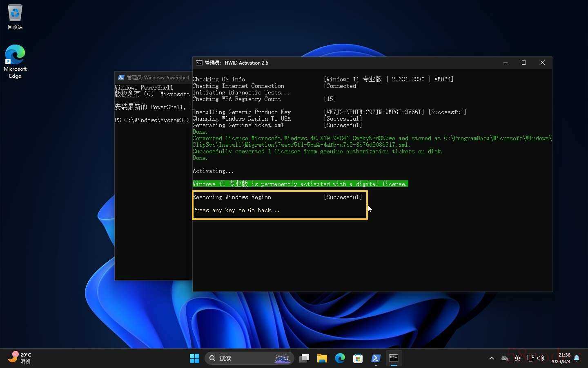Minimize the HWID Activation window
Viewport: 588px width, 368px height.
tap(506, 63)
